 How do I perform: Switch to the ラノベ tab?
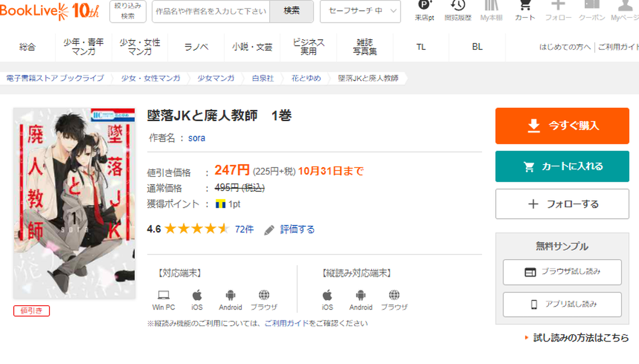(196, 47)
